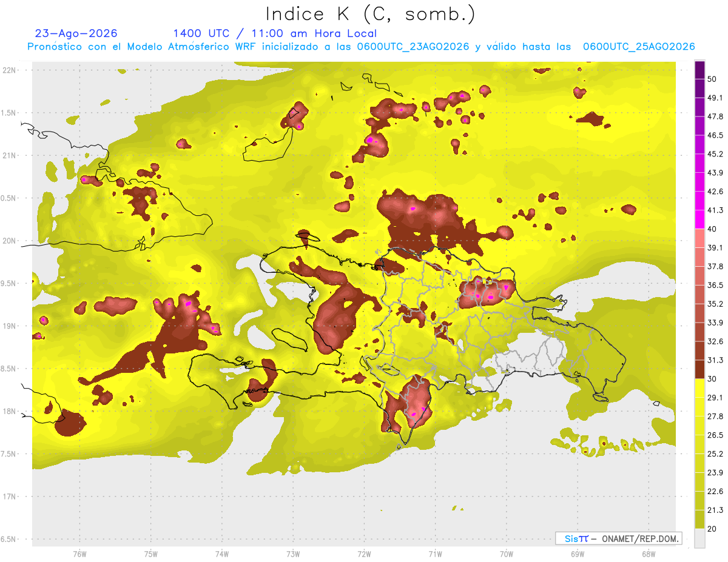Click the WRF model forecast description line
728x562 pixels.
click(x=361, y=47)
